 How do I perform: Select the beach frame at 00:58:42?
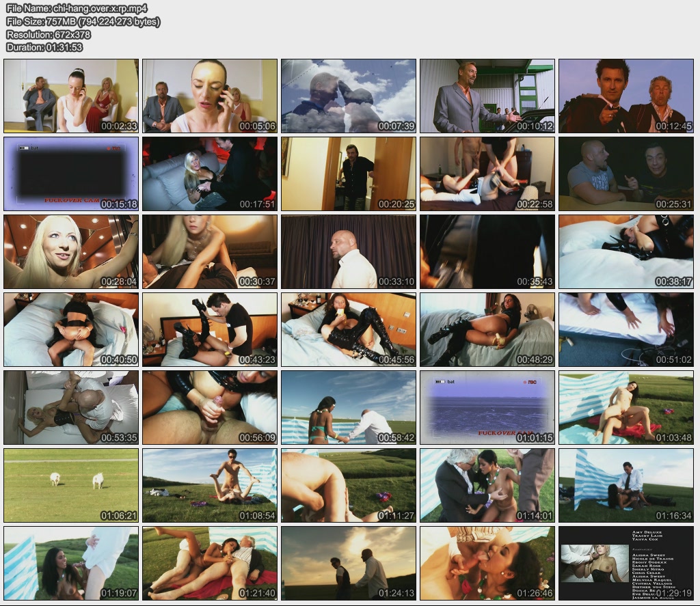coord(349,407)
